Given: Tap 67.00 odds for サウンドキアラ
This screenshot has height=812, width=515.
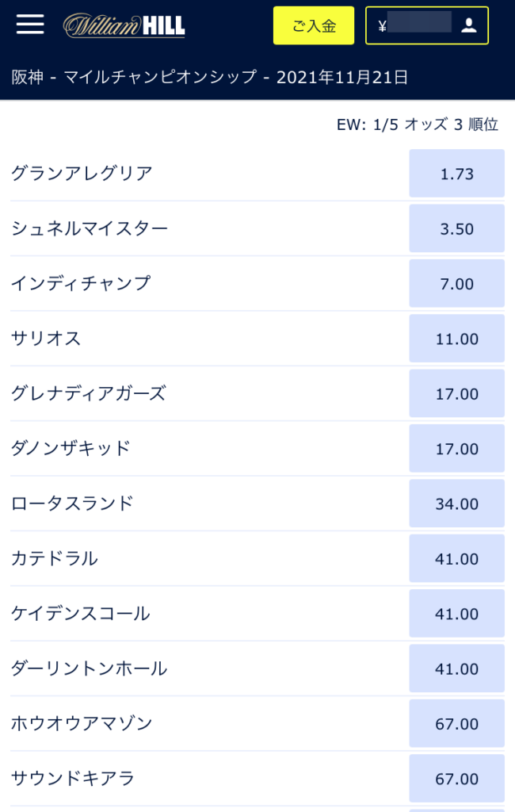Looking at the screenshot, I should coord(456,779).
